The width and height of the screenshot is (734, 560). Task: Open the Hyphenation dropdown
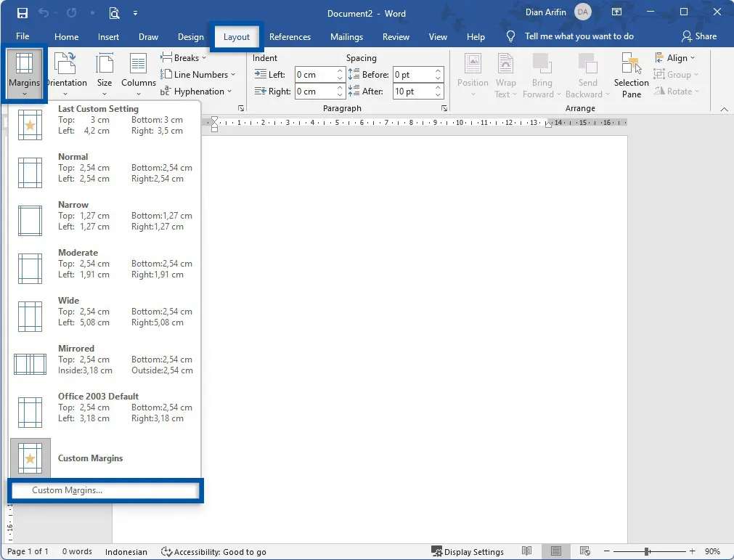point(196,92)
